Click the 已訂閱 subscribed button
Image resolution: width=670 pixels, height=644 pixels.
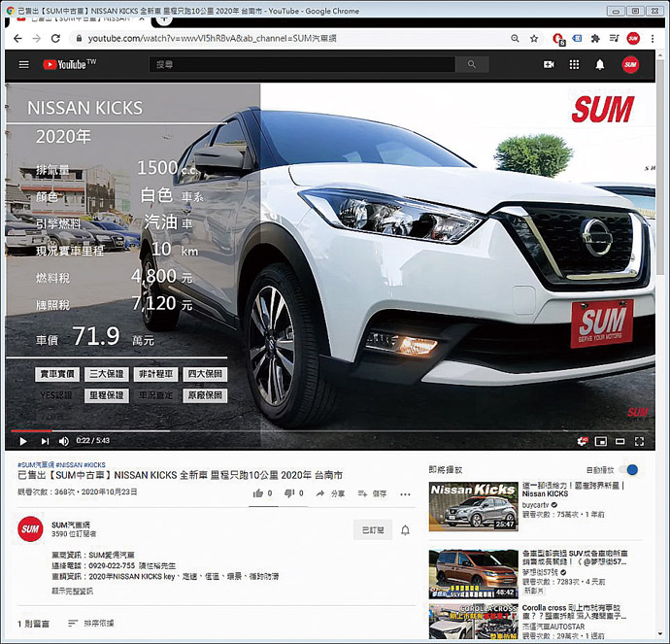coord(373,530)
